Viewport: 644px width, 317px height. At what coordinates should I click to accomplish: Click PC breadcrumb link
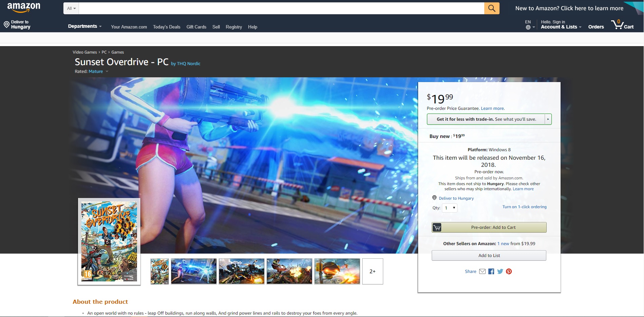point(104,52)
